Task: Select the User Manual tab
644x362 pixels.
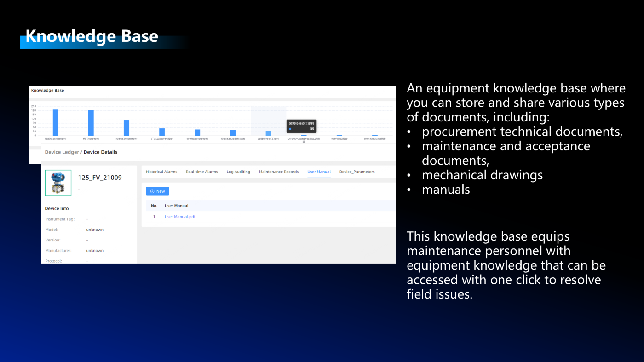Action: (x=319, y=172)
